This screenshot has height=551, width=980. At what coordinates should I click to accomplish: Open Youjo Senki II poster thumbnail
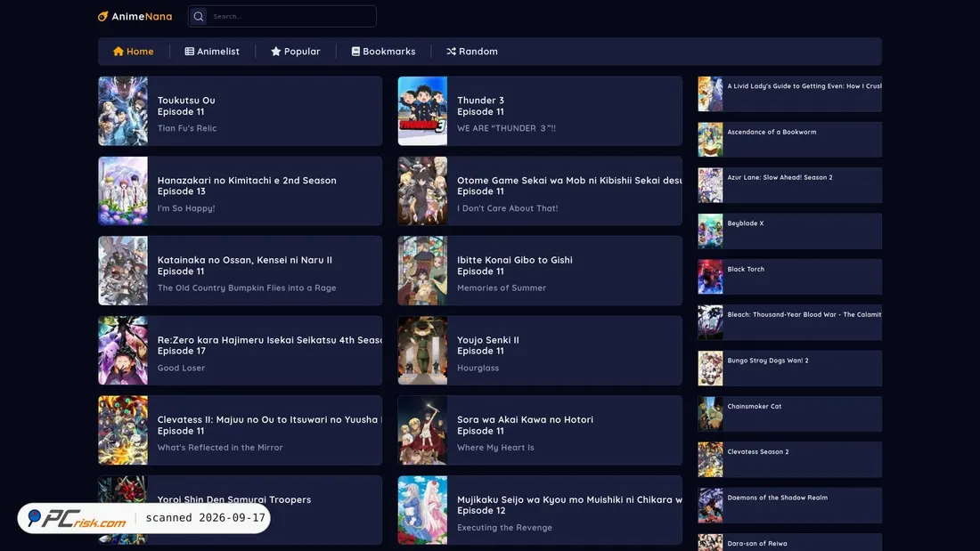[422, 351]
